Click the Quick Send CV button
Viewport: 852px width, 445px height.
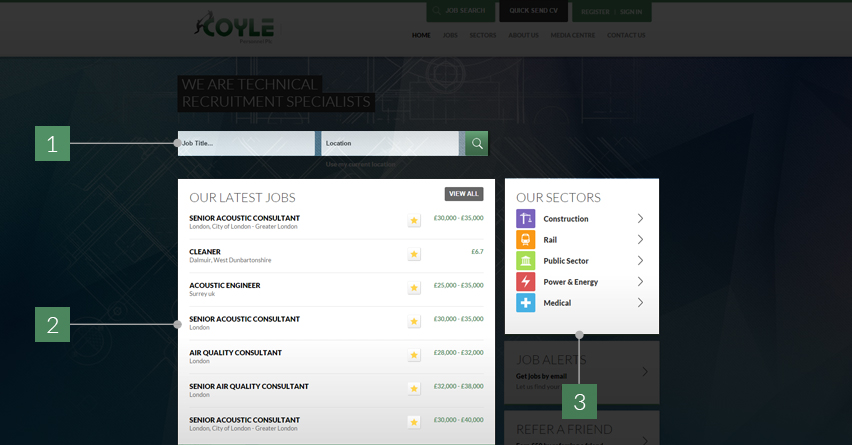pyautogui.click(x=533, y=11)
